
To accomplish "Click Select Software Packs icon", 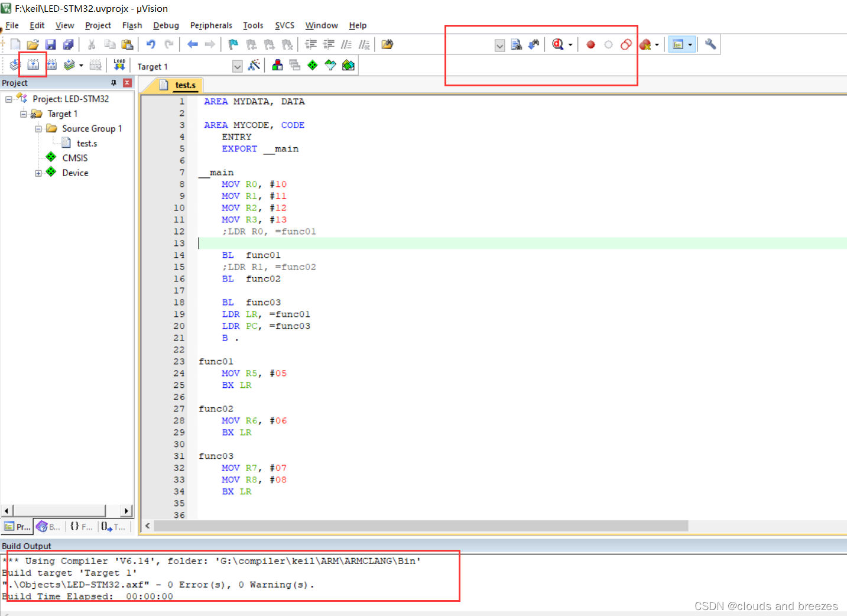I will pyautogui.click(x=330, y=65).
